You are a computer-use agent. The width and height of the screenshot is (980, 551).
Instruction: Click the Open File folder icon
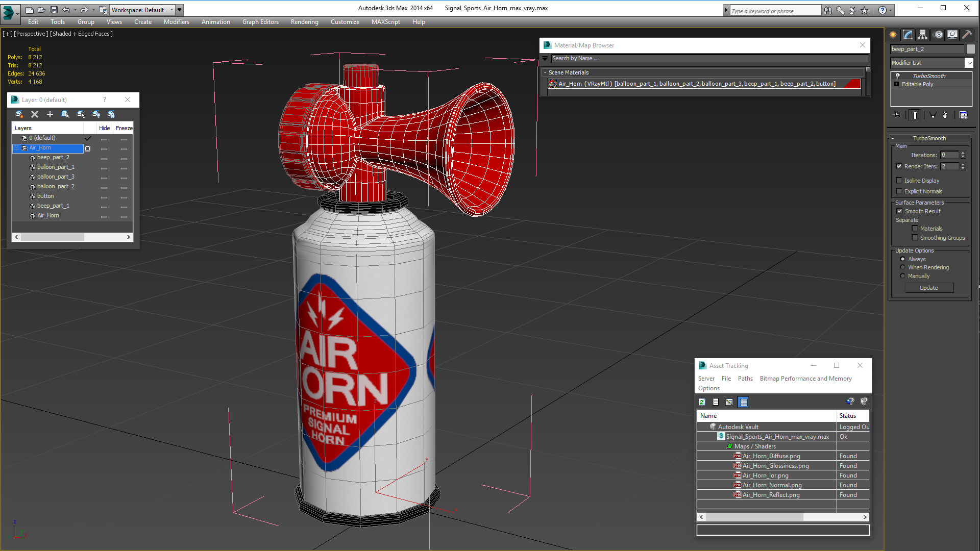click(x=41, y=10)
